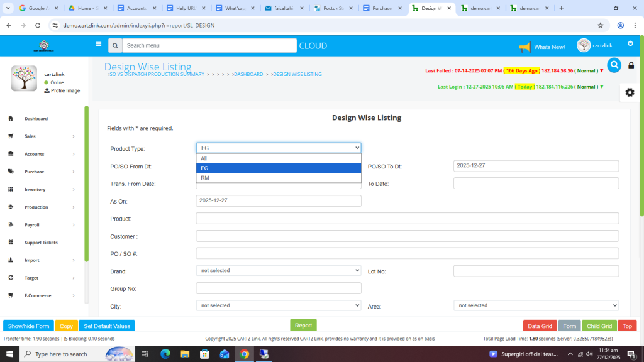Click the cartzlink user avatar in header

(x=584, y=46)
